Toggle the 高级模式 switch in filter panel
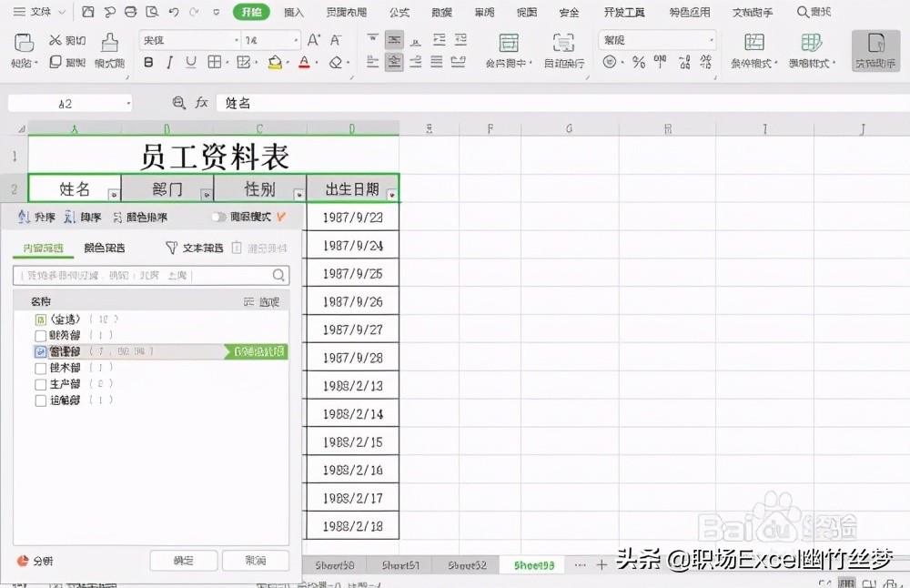The width and height of the screenshot is (910, 588). coord(218,217)
